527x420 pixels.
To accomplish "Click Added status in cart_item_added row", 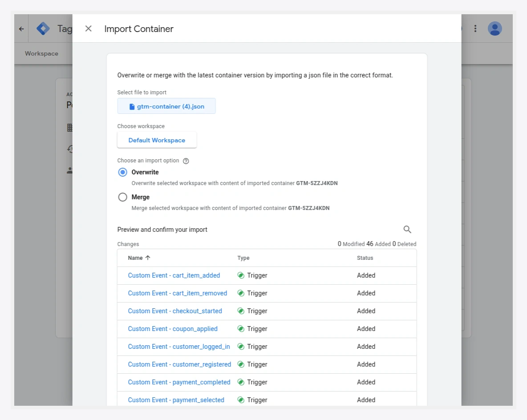I will click(366, 275).
